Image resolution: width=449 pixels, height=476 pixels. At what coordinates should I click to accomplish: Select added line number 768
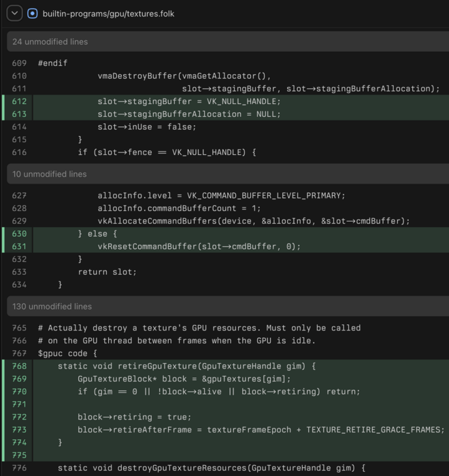[x=19, y=366]
